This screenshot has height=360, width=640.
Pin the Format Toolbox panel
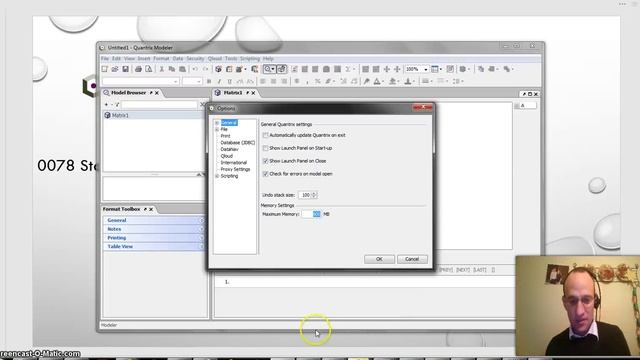pos(145,209)
